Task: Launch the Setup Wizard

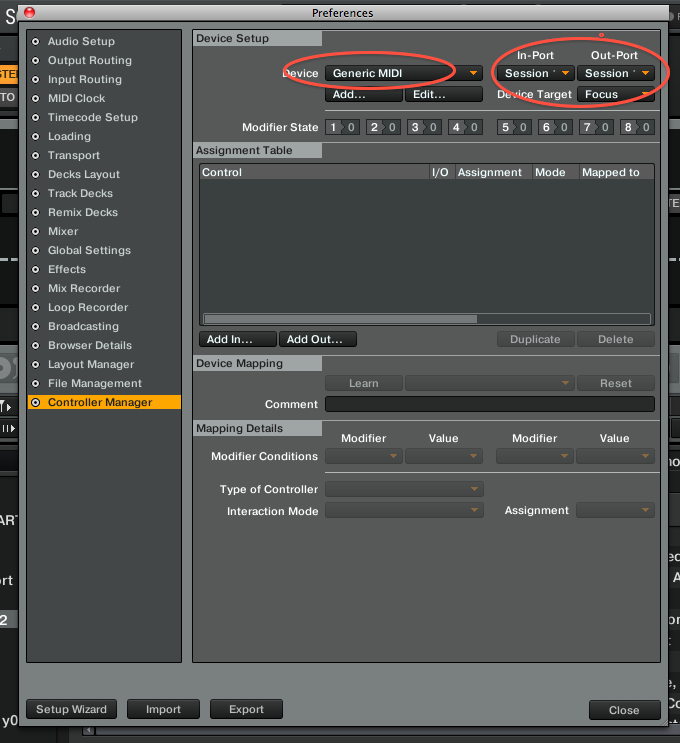Action: [x=72, y=710]
